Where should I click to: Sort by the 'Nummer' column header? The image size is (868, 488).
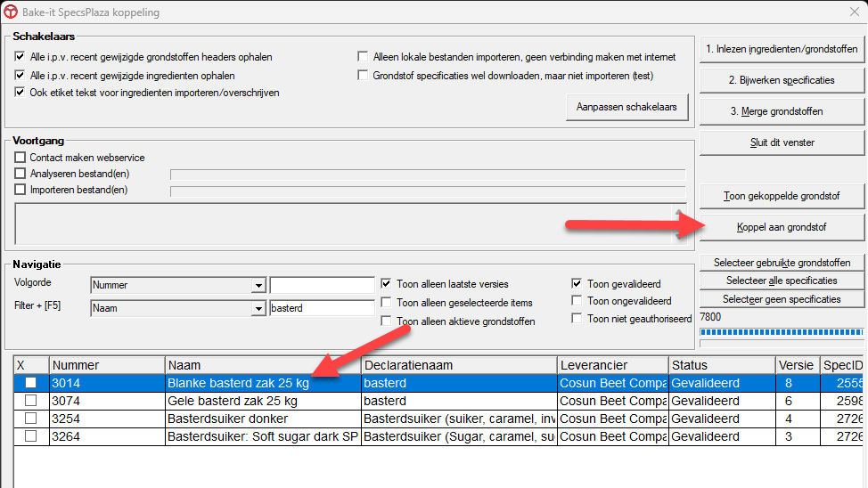pos(108,365)
